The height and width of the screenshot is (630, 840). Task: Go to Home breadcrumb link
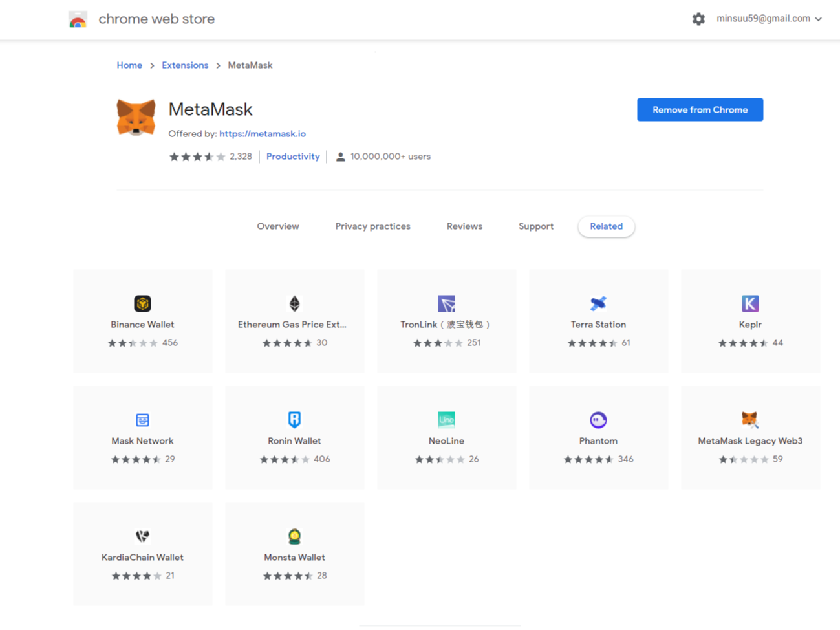click(x=129, y=65)
